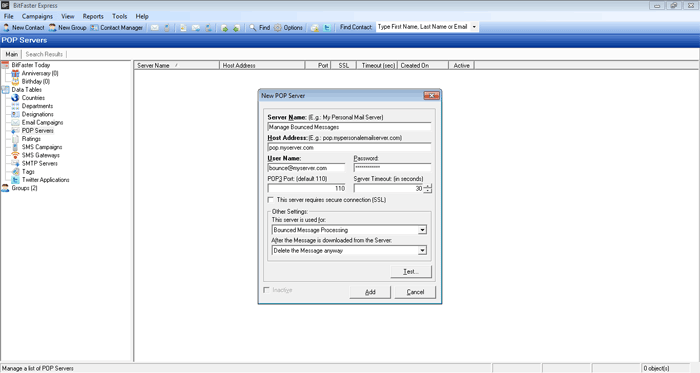
Task: Open the 'This server is used for' dropdown
Action: click(422, 230)
